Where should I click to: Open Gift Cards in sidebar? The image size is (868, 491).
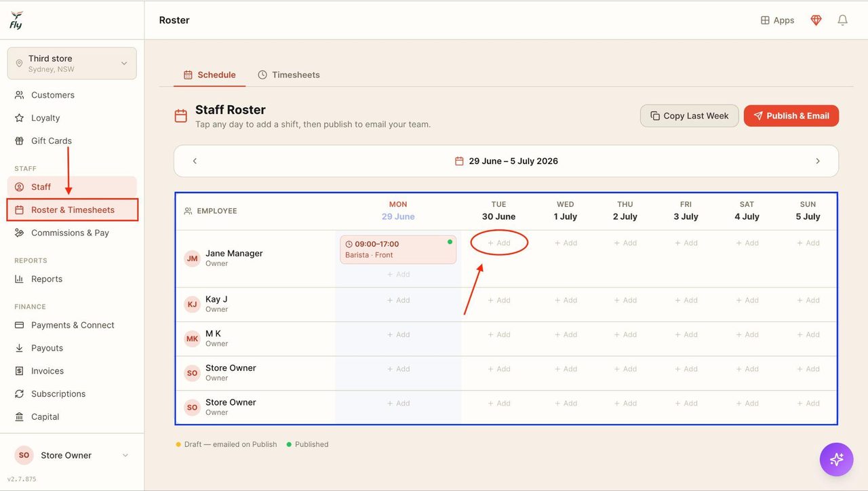[72, 141]
